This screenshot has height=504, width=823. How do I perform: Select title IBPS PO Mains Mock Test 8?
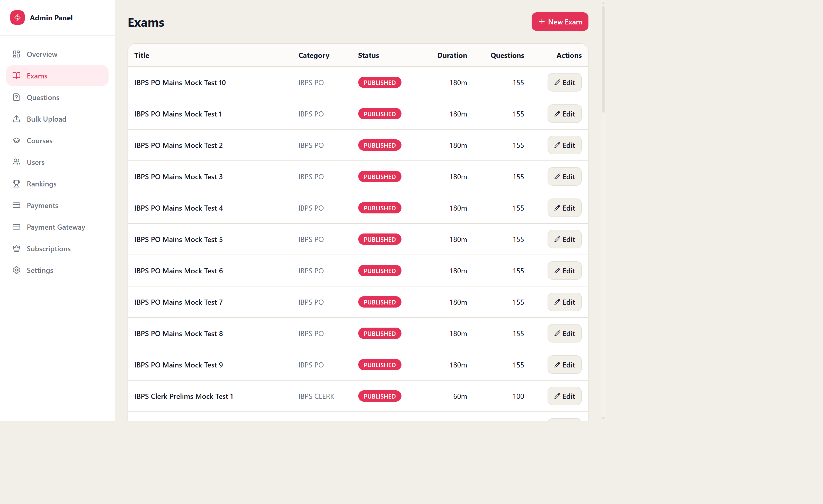pos(178,334)
